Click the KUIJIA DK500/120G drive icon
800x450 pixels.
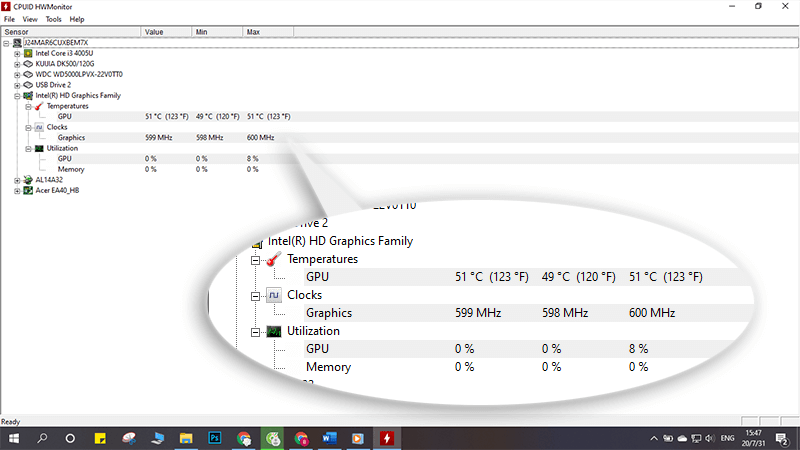click(x=28, y=64)
